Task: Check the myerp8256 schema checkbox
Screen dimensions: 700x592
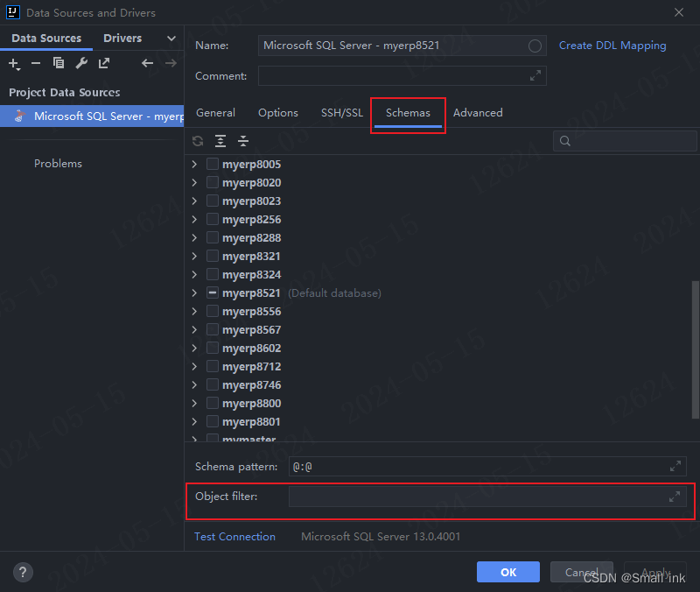Action: pos(213,219)
